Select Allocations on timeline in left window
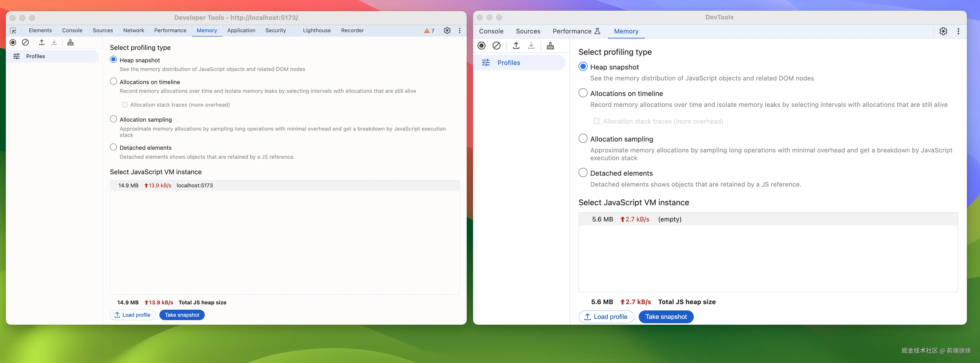The image size is (980, 363). 113,81
